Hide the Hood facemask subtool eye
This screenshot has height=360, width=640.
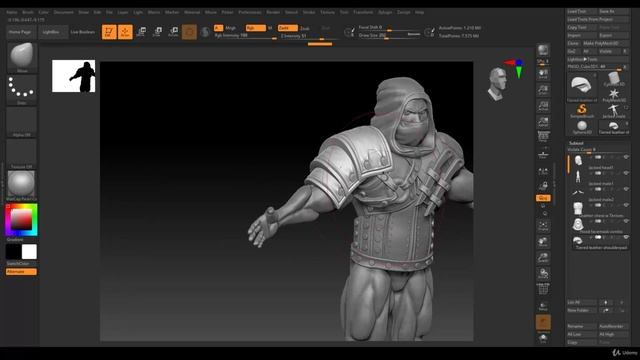click(x=625, y=221)
